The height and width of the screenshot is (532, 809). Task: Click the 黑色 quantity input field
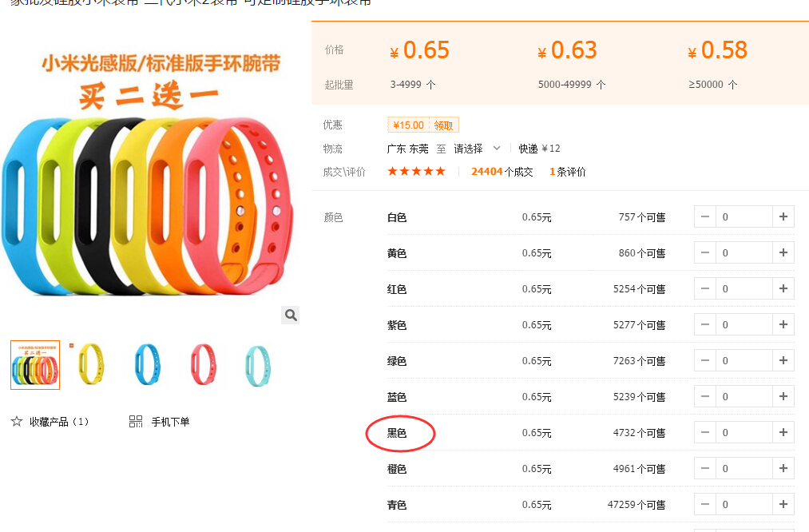click(744, 432)
